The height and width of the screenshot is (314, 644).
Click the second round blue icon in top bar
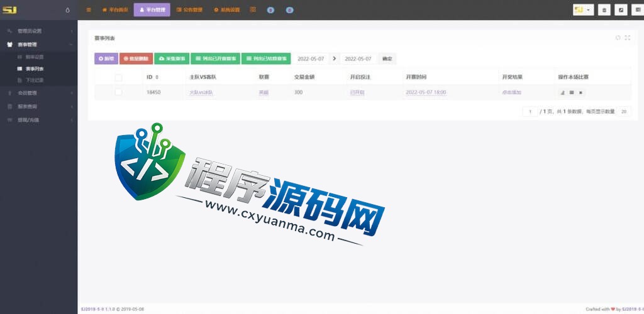pyautogui.click(x=289, y=10)
